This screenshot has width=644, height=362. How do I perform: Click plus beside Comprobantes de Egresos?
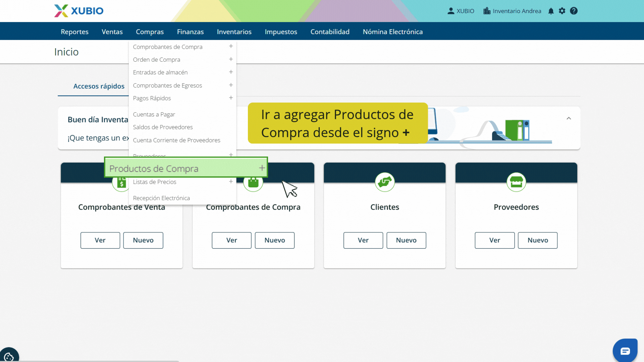pos(231,85)
